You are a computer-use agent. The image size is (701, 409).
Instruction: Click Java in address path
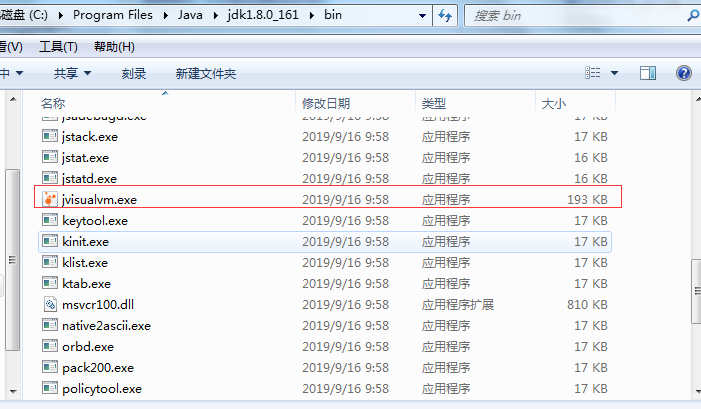(x=190, y=15)
